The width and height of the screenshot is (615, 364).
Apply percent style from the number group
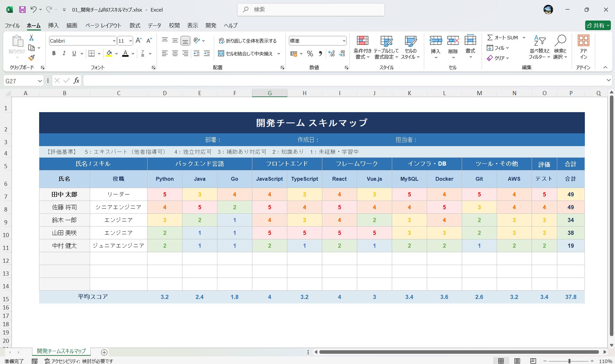tap(310, 54)
